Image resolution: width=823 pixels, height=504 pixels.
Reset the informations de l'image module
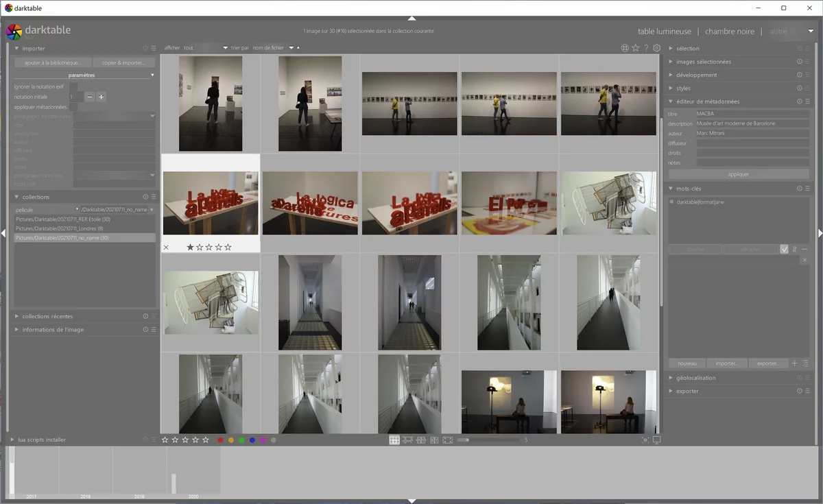(x=145, y=330)
